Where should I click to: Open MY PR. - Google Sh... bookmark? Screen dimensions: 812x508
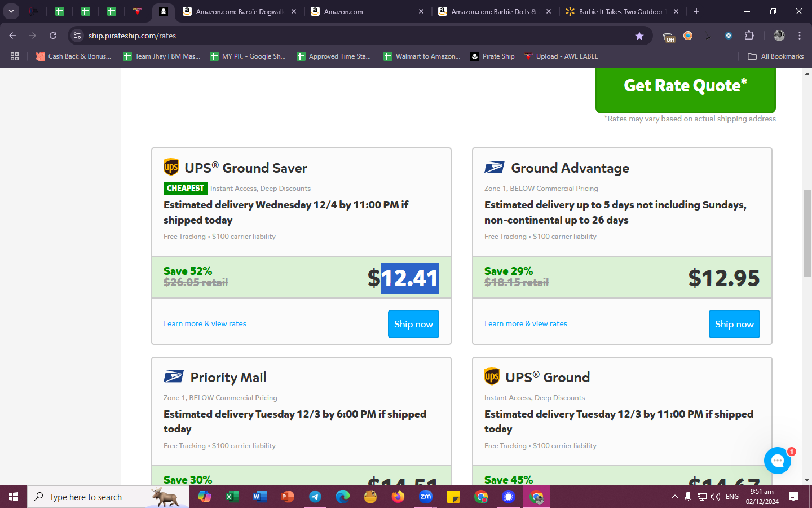click(x=248, y=56)
